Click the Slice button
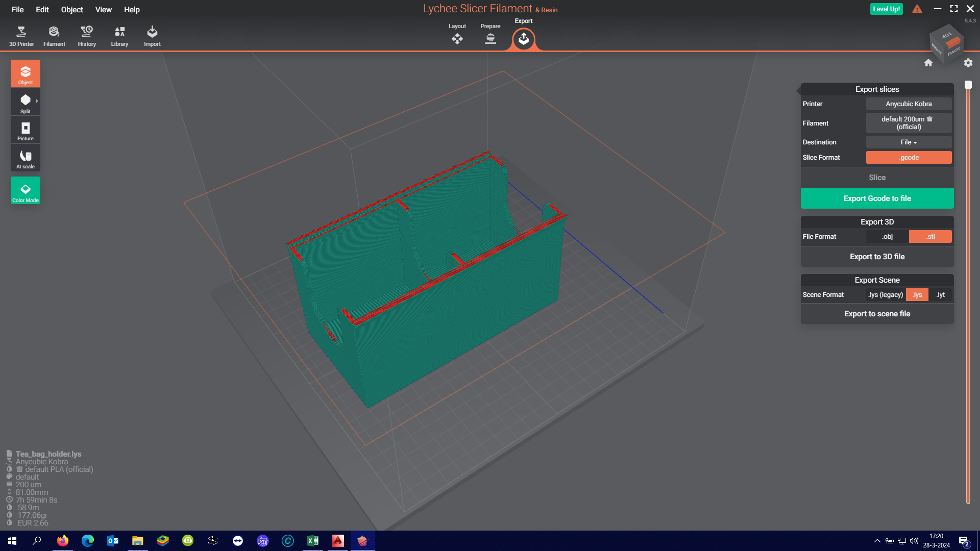980x551 pixels. point(877,178)
